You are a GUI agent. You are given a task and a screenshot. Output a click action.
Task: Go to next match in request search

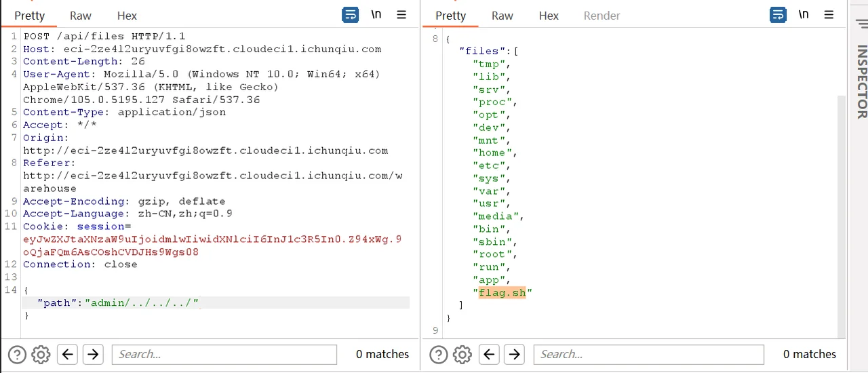tap(93, 354)
